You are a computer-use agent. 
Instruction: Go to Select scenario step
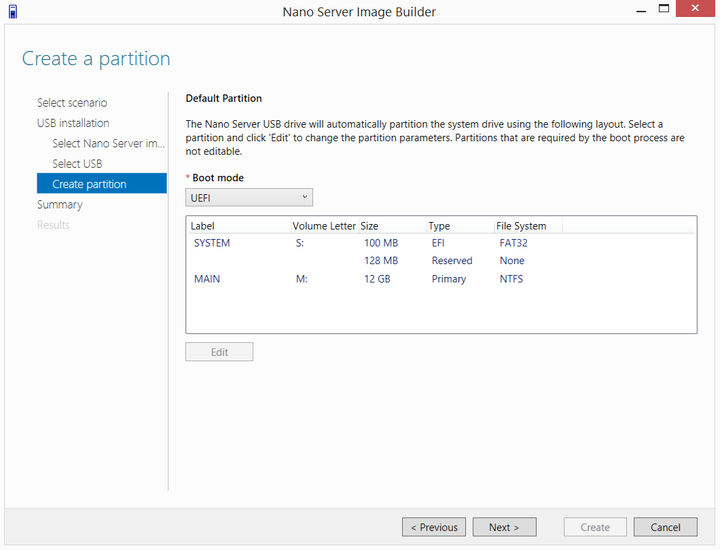coord(72,102)
